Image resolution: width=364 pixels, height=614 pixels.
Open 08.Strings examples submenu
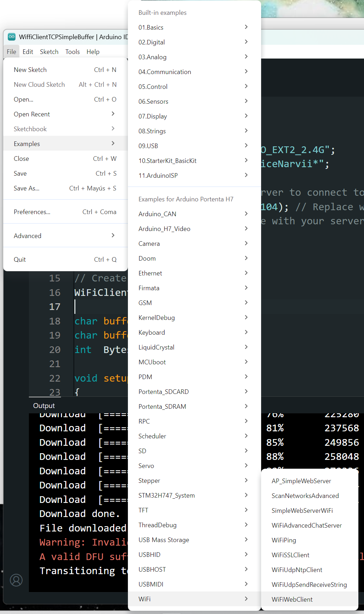pyautogui.click(x=194, y=131)
